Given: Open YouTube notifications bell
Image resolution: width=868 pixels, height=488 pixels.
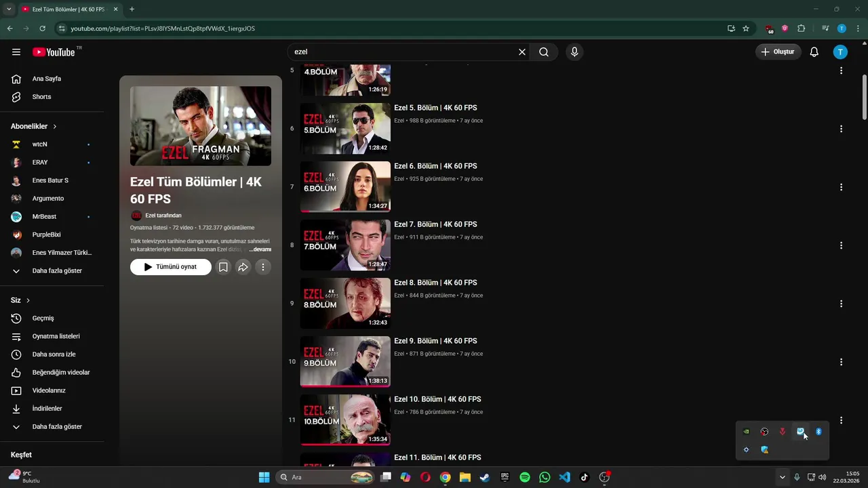Looking at the screenshot, I should pos(814,52).
